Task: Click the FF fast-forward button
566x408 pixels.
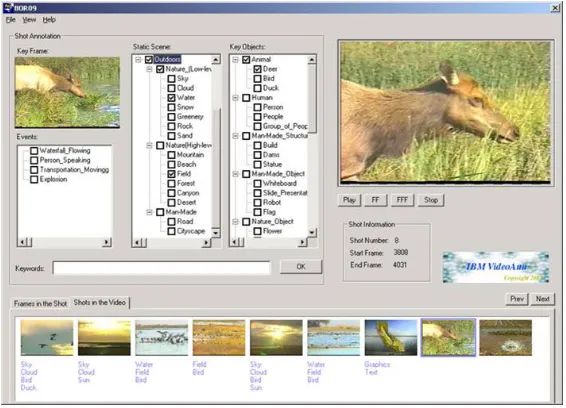Action: click(x=375, y=200)
